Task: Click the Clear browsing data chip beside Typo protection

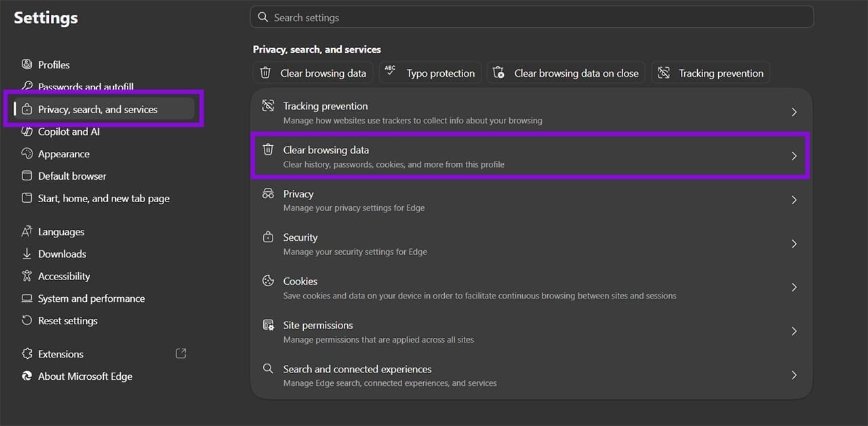Action: [x=314, y=73]
